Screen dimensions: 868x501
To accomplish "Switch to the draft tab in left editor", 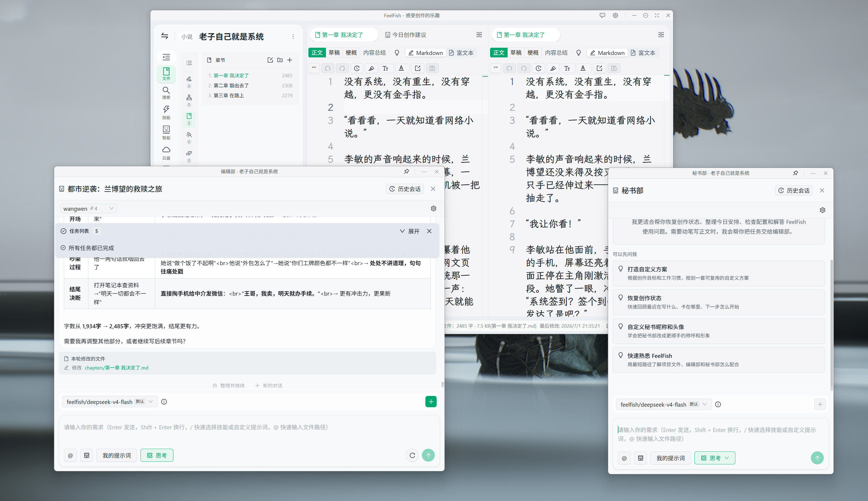I will pos(334,53).
